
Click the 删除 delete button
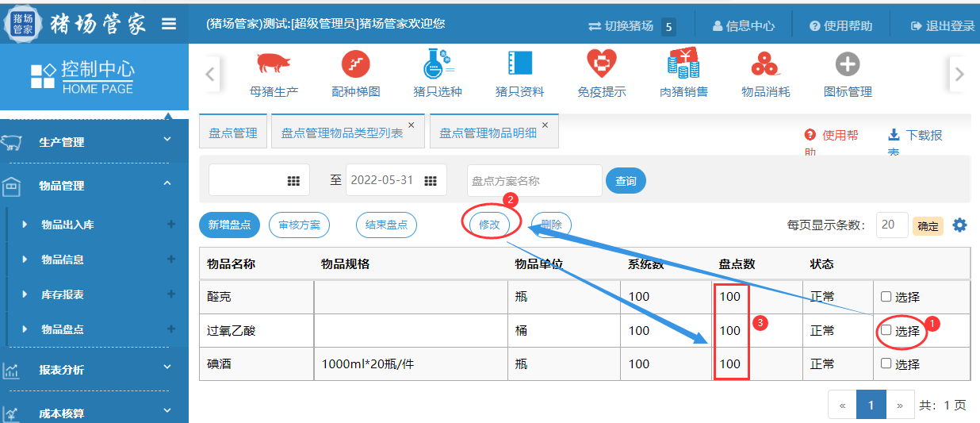point(551,225)
